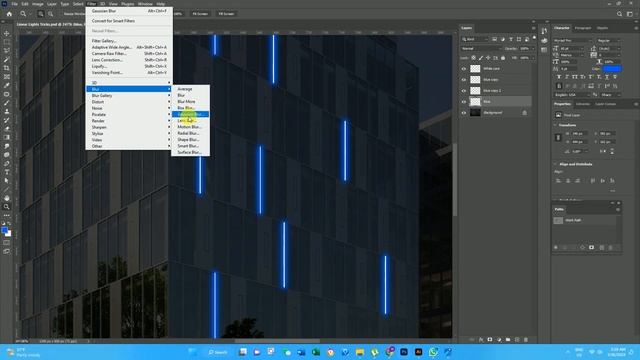Hide the Background layer

(464, 113)
